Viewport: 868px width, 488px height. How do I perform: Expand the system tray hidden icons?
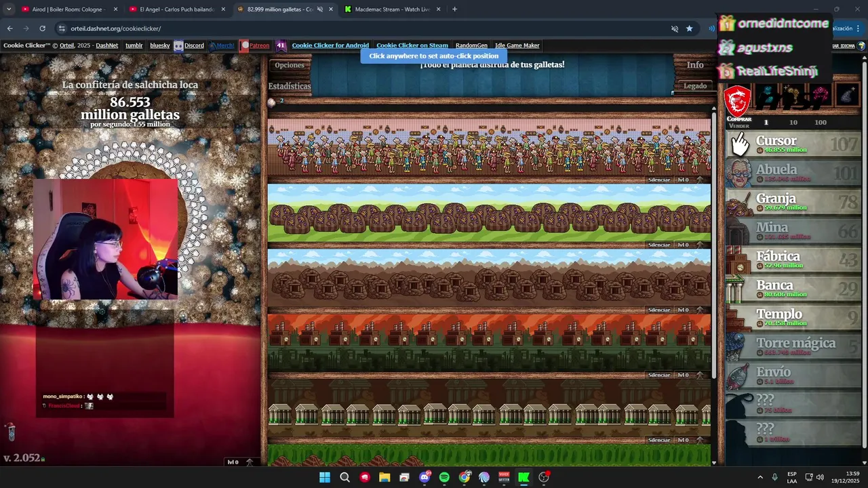760,477
